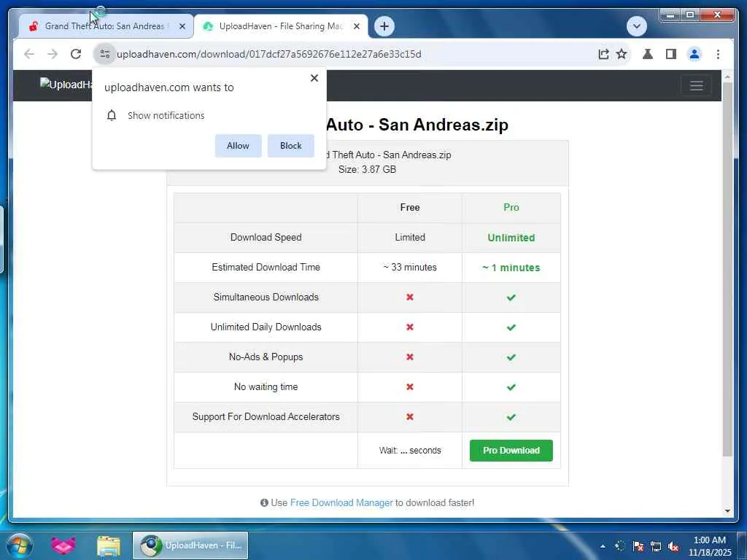Dismiss the notification permission popup
This screenshot has width=747, height=560.
click(314, 78)
